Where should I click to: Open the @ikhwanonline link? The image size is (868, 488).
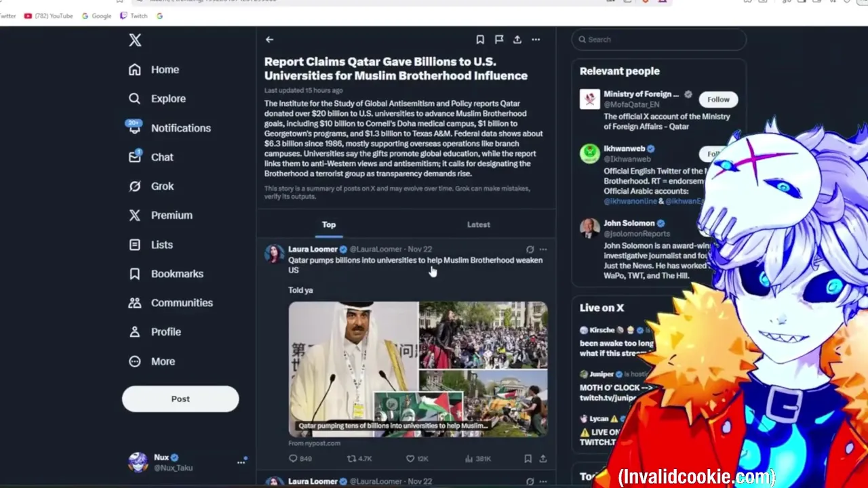point(630,201)
